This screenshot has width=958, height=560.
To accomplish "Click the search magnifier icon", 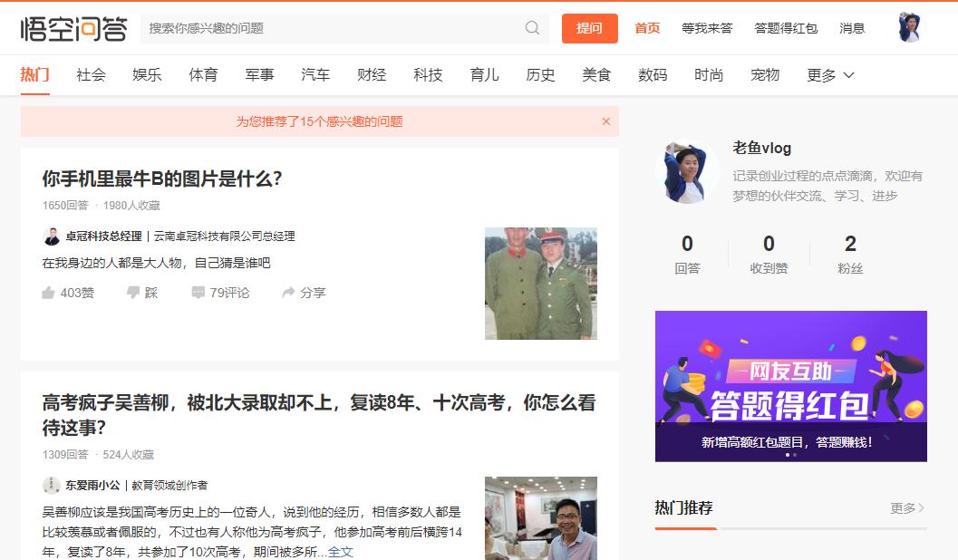I will (x=532, y=28).
